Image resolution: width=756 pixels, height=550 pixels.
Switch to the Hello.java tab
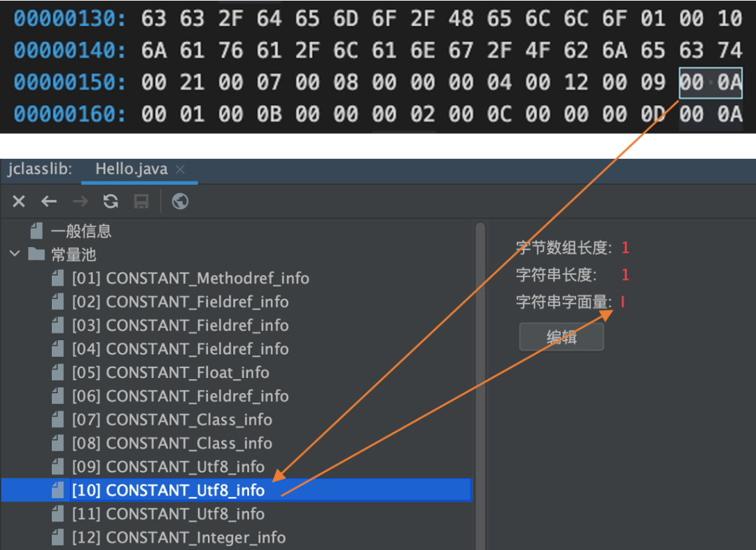coord(131,169)
